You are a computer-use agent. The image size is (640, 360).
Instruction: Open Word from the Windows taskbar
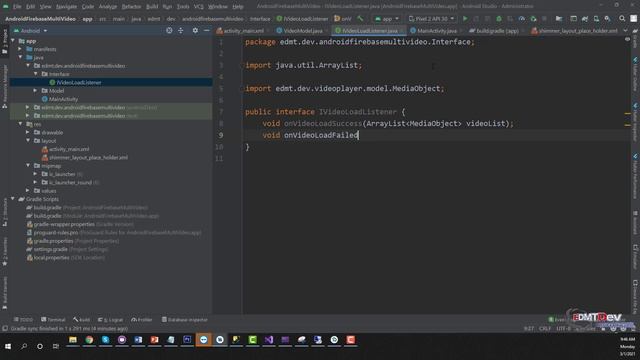138,340
